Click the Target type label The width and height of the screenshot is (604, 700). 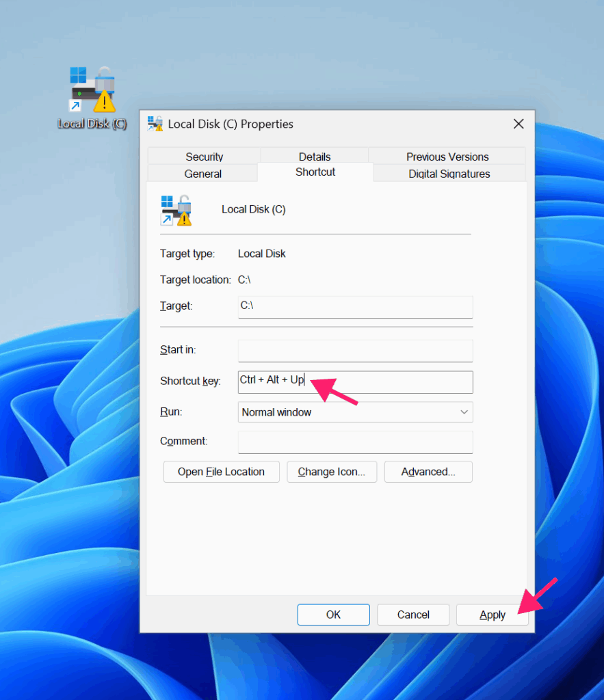click(187, 254)
